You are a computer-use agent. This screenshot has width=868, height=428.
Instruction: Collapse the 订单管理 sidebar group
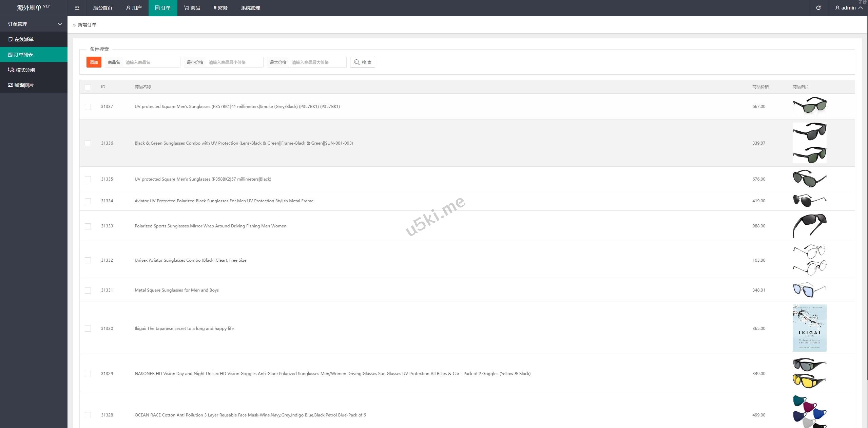coord(34,24)
